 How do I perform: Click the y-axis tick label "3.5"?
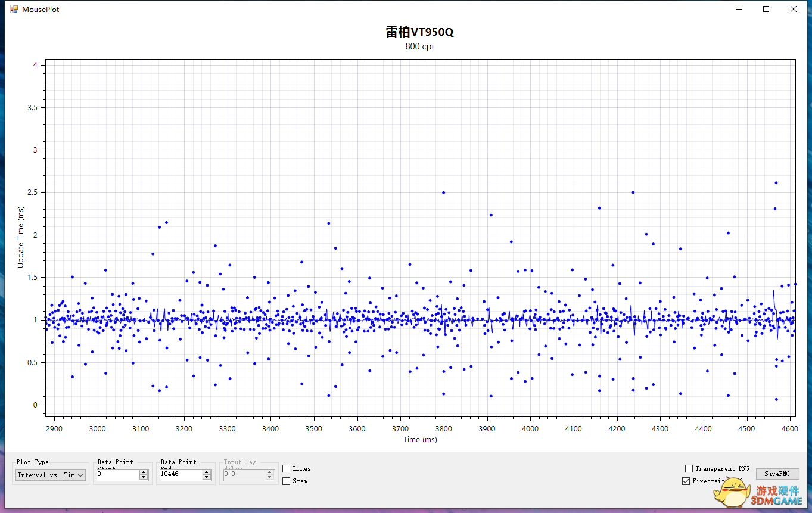click(x=33, y=108)
